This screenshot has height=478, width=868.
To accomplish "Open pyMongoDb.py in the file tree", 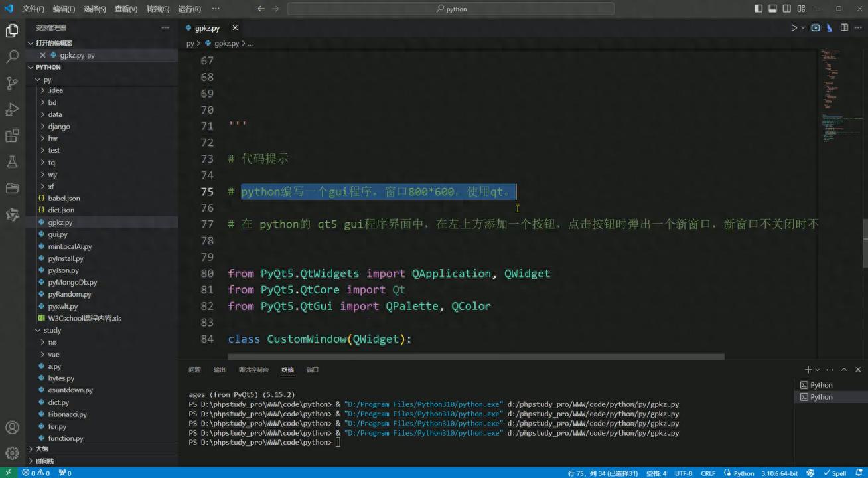I will tap(102, 282).
